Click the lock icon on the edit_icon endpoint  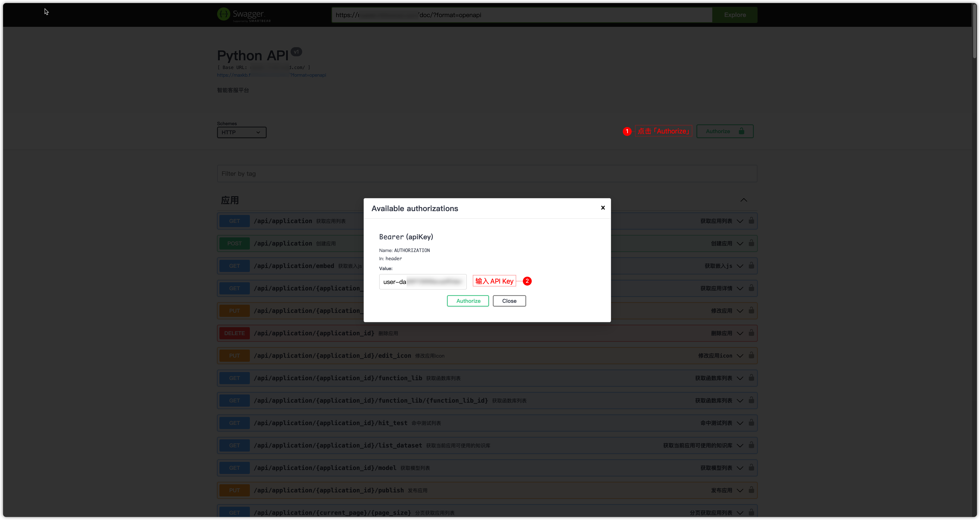tap(751, 355)
